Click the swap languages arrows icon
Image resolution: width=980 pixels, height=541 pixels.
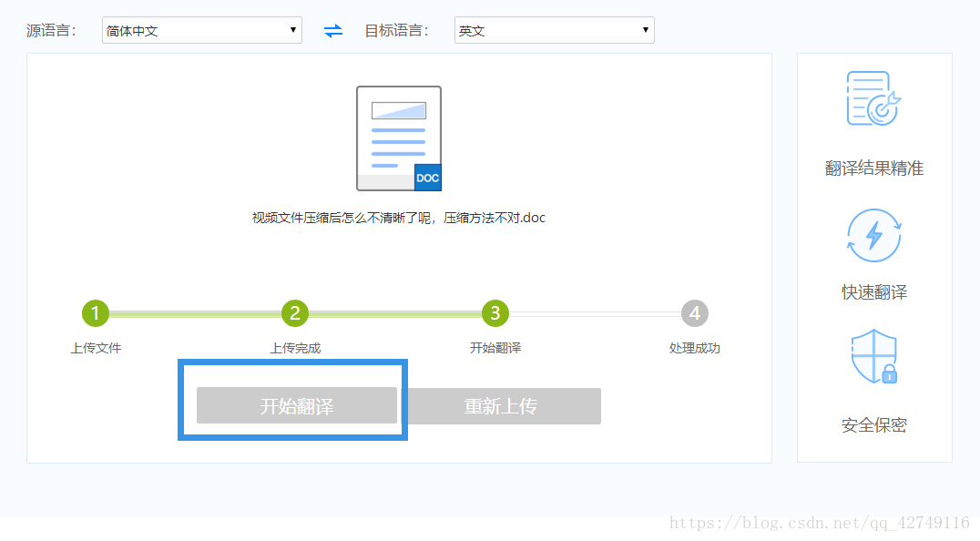point(333,31)
